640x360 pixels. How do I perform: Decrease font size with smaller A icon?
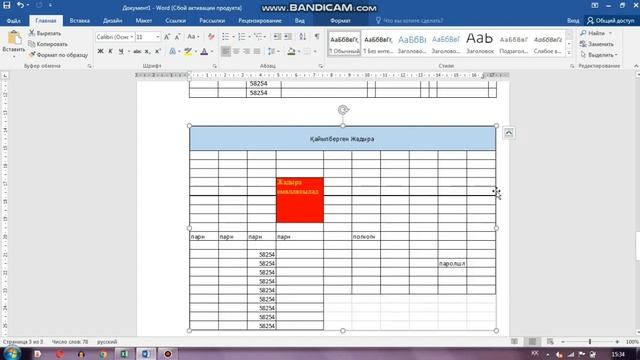178,37
